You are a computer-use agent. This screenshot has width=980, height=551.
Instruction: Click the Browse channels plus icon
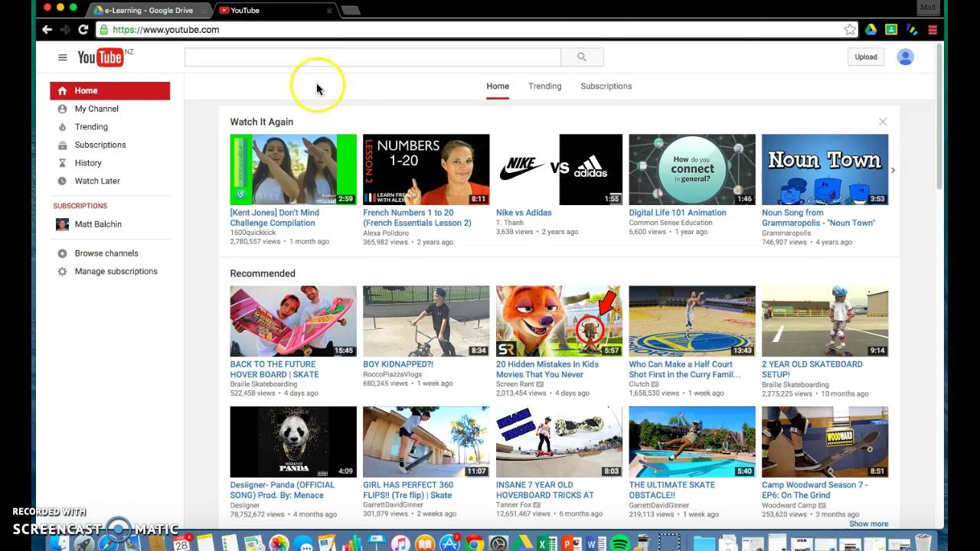click(x=62, y=253)
